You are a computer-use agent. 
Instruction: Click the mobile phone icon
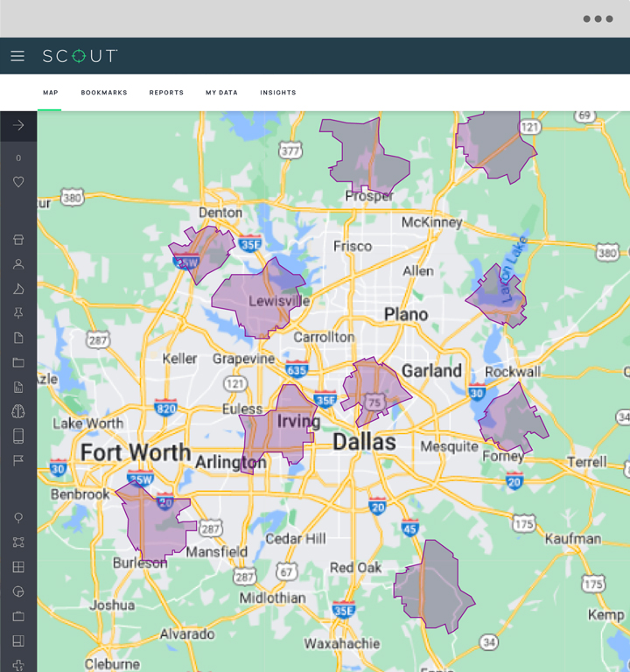click(x=18, y=436)
